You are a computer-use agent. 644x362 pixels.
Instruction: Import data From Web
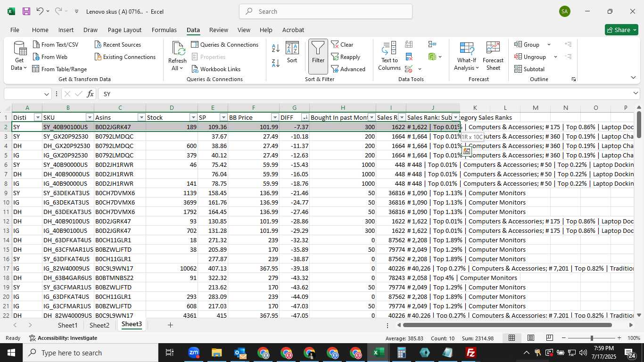50,57
